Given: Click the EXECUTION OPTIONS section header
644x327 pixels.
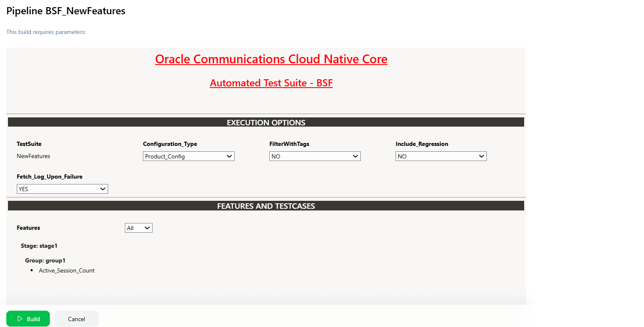Looking at the screenshot, I should click(266, 122).
